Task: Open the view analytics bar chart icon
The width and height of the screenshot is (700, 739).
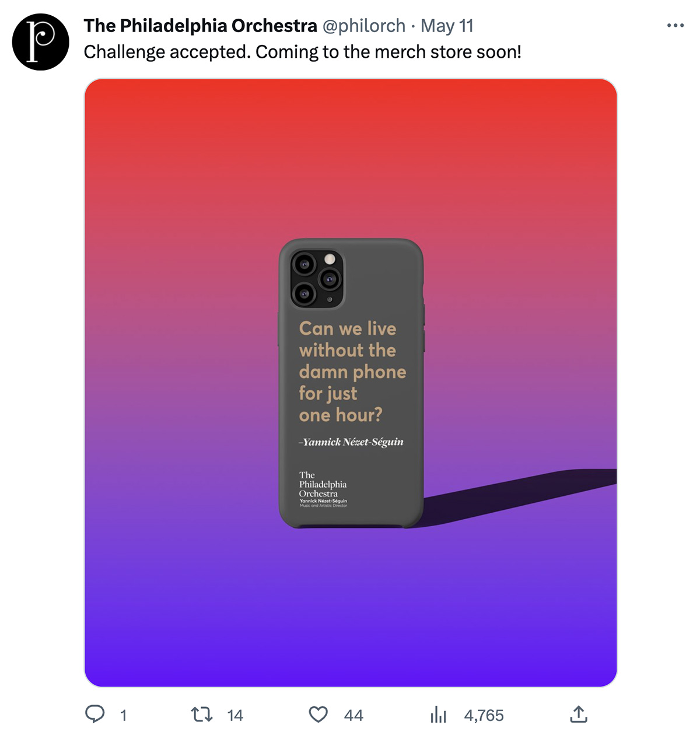Action: pyautogui.click(x=438, y=715)
